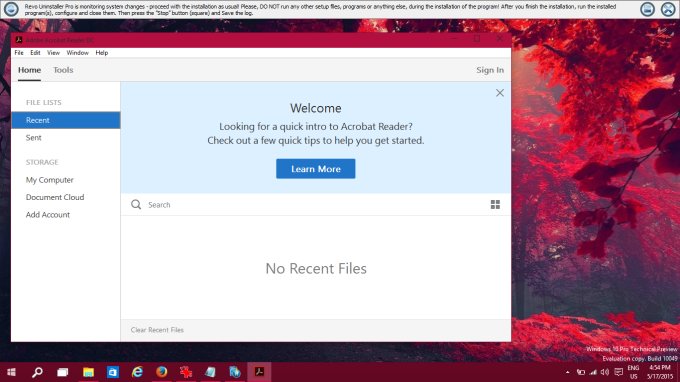Select Recent in the file lists
Image resolution: width=680 pixels, height=382 pixels.
[x=65, y=120]
